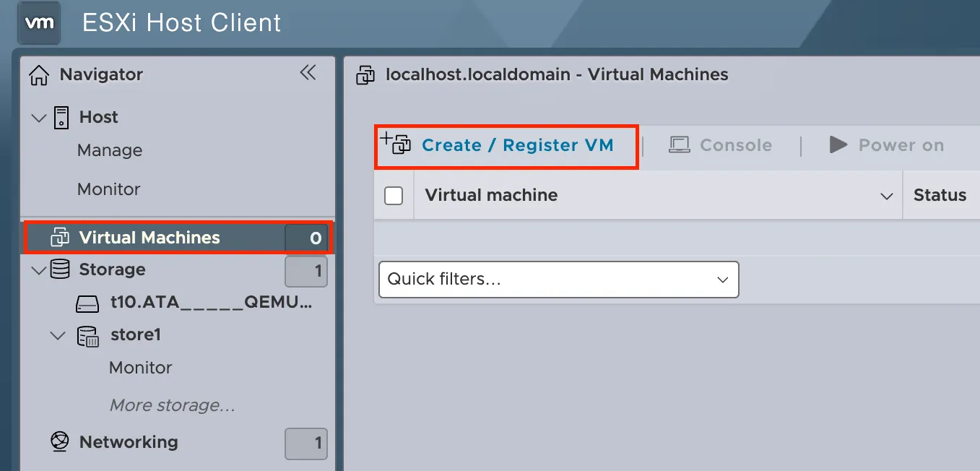Open Monitor under store1

[140, 368]
